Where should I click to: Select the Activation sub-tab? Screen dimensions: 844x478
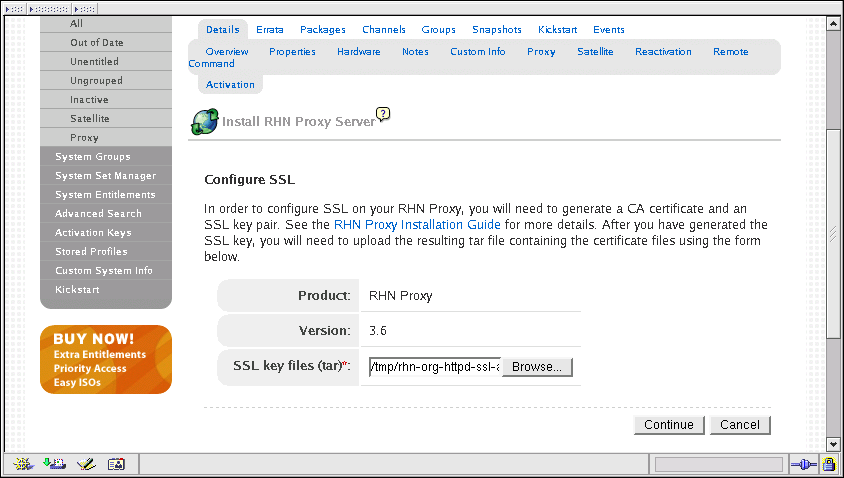pyautogui.click(x=230, y=85)
